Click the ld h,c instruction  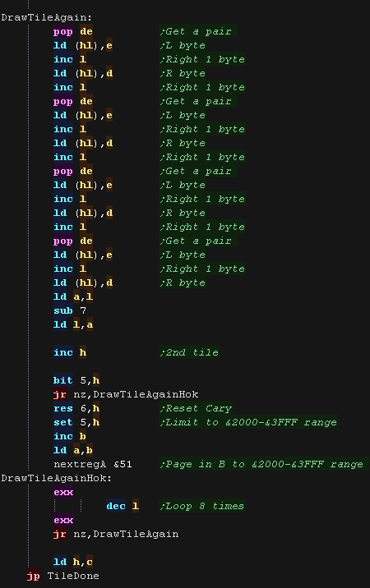click(x=73, y=562)
